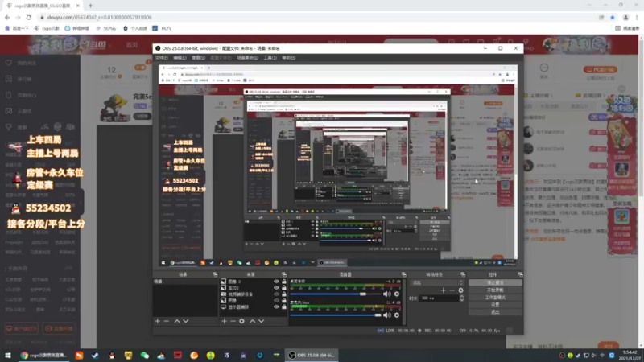
Task: Open 桌面音频 audio settings gear
Action: click(397, 294)
